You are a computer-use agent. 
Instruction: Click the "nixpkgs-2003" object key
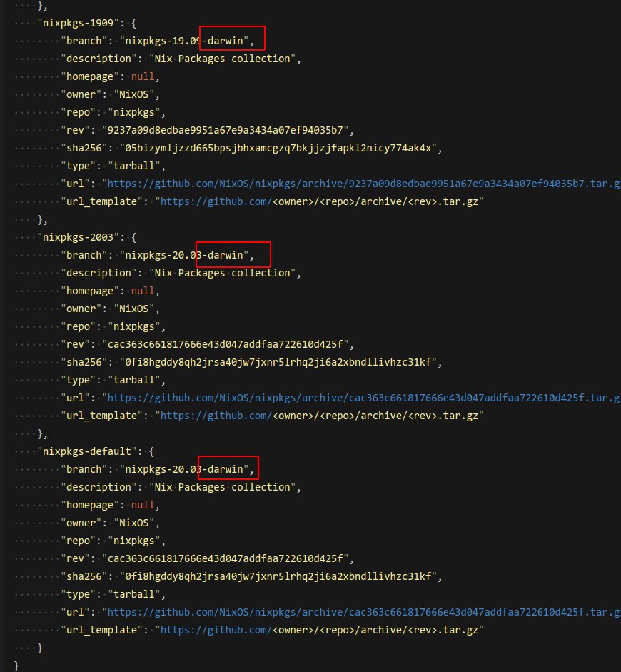pyautogui.click(x=78, y=237)
